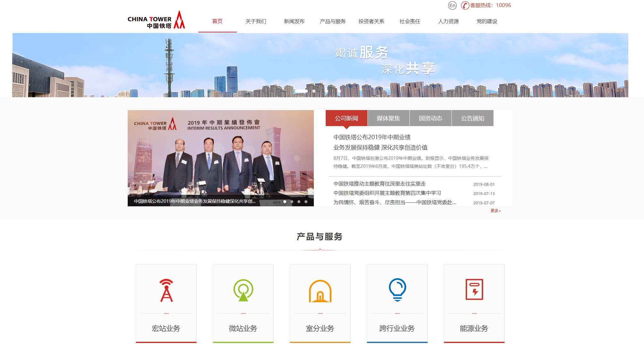
Task: Click the blue lightbulb cross-industry icon
Action: pyautogui.click(x=397, y=289)
